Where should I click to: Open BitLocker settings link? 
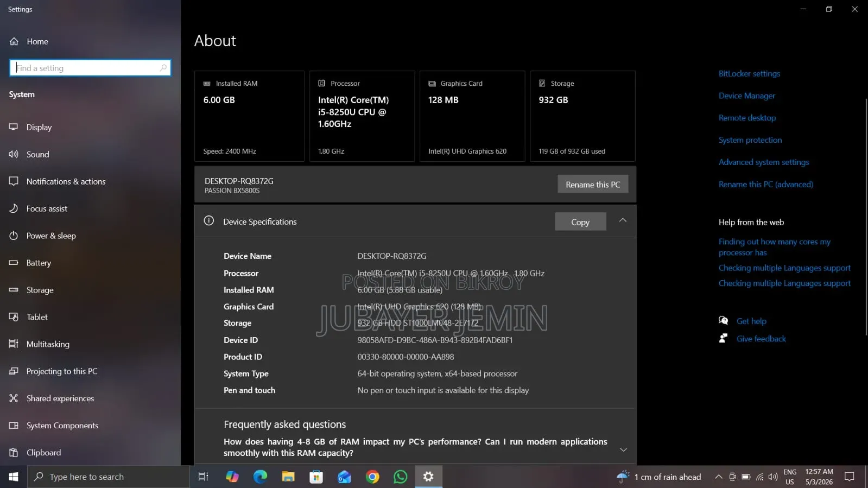(749, 73)
